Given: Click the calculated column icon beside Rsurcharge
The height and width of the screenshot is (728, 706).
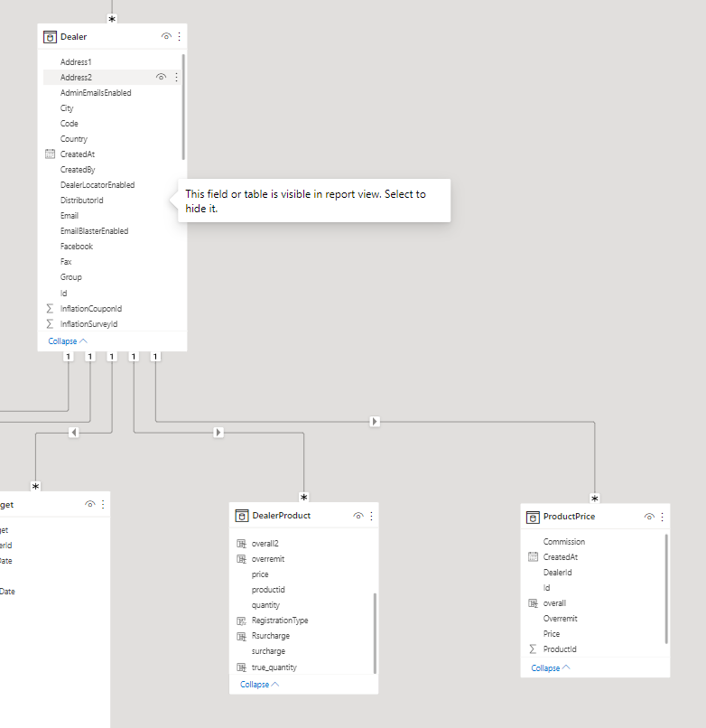Looking at the screenshot, I should 242,636.
